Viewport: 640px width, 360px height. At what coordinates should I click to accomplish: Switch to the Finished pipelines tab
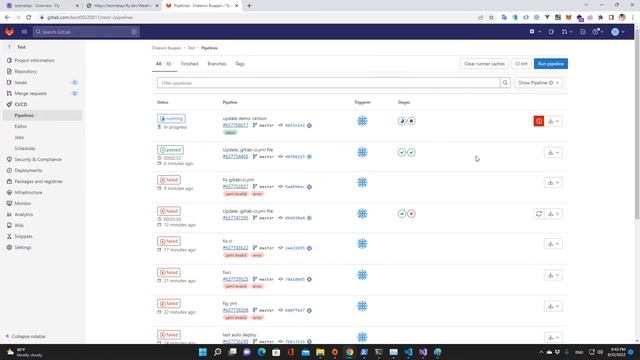pos(189,64)
